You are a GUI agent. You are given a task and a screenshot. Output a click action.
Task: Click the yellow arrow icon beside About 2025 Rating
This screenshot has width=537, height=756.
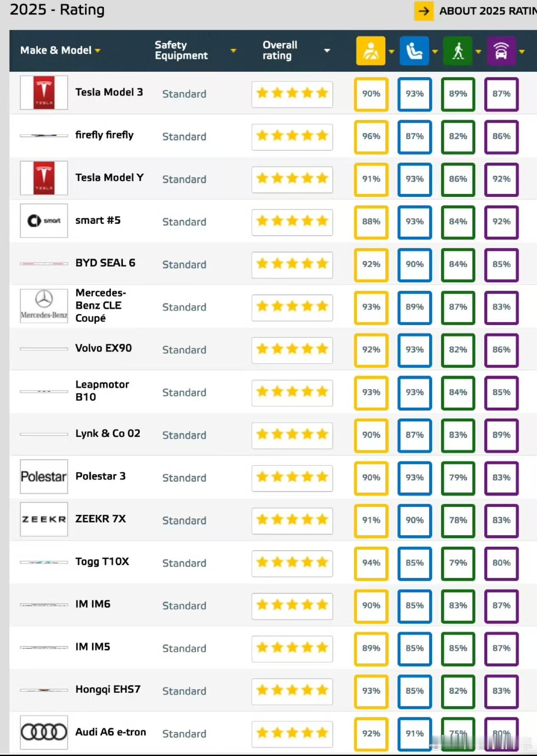coord(424,11)
